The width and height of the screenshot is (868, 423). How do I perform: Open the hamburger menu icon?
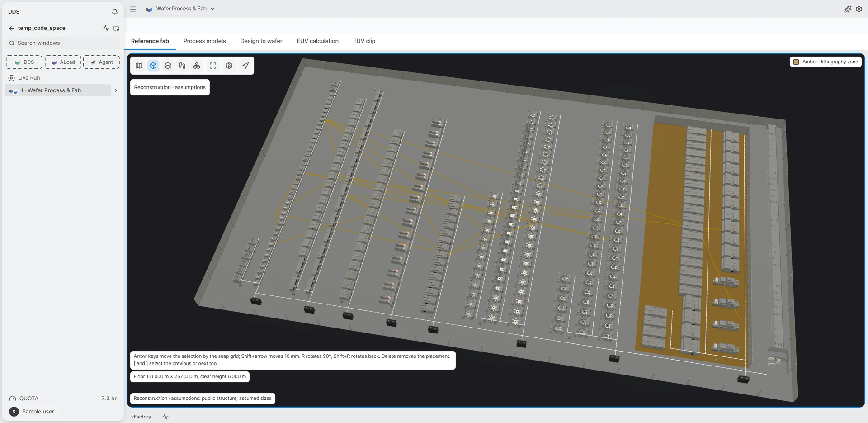point(133,9)
